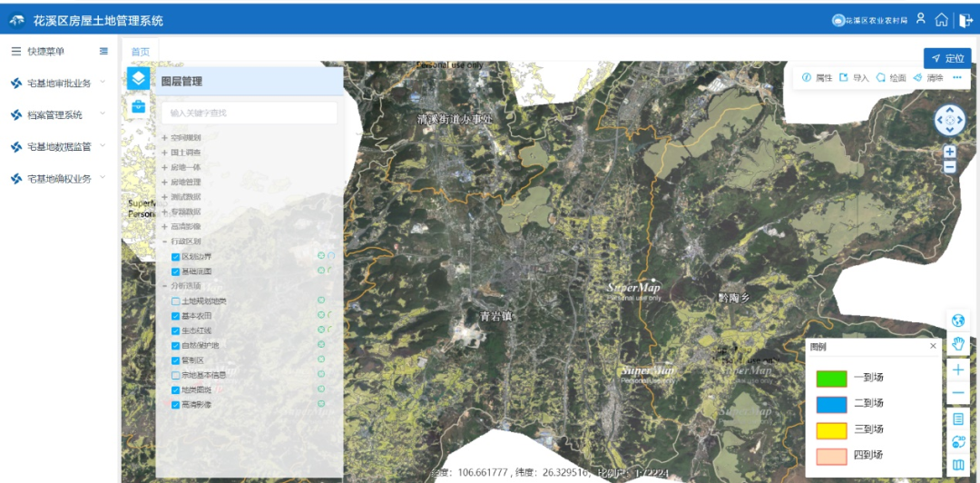980x483 pixels.
Task: Disable the 生态红线 layer checkbox
Action: [x=176, y=330]
